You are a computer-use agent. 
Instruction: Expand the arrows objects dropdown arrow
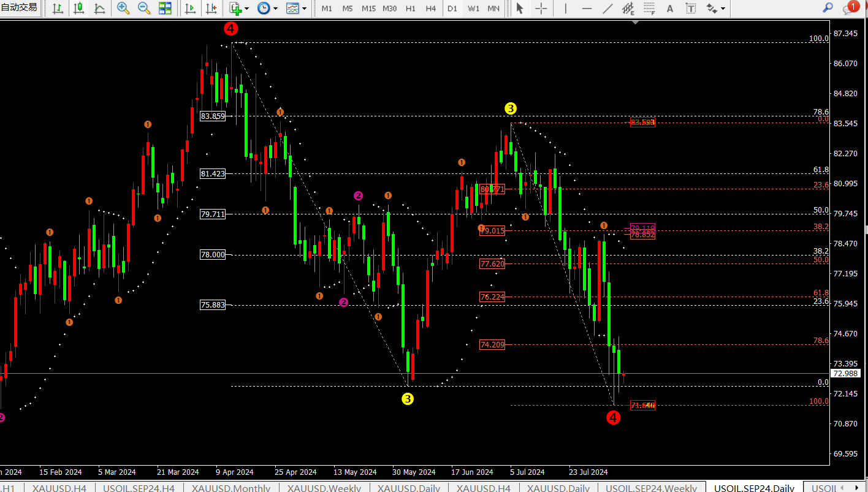(x=723, y=9)
